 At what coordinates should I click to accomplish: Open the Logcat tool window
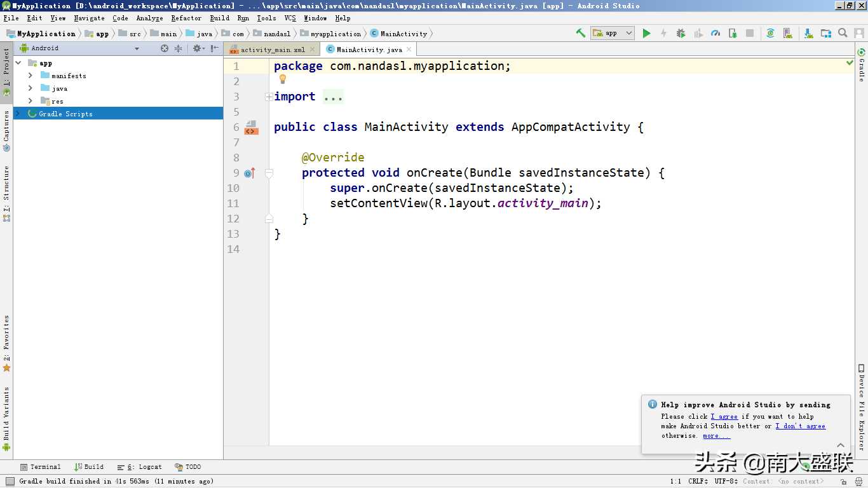point(140,467)
